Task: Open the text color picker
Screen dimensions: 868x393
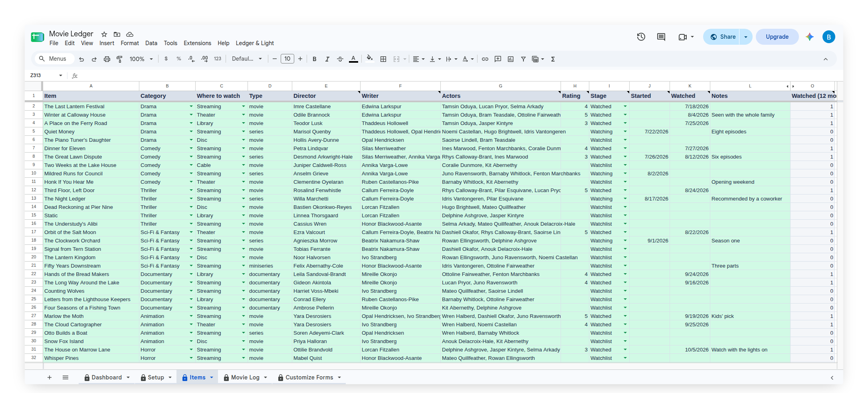Action: 353,59
